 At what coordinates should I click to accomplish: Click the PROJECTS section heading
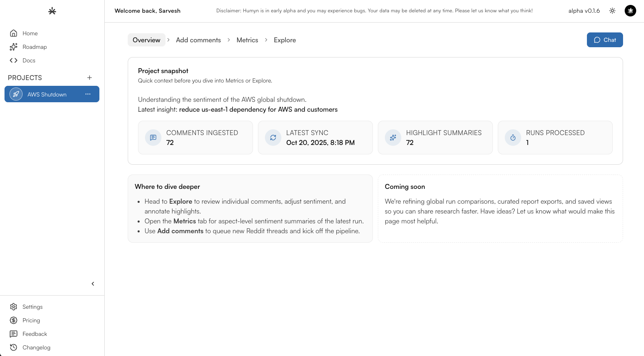coord(25,78)
